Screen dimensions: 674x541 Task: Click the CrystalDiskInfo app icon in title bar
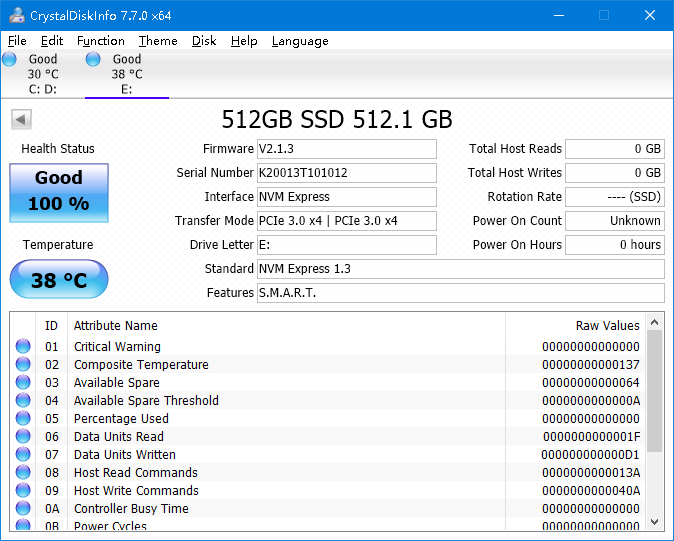click(16, 15)
